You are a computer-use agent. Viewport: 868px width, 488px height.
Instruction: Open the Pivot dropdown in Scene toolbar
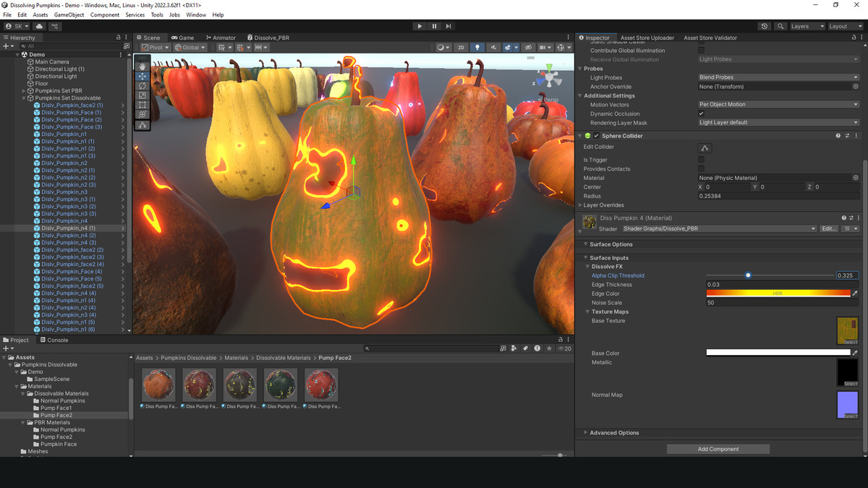click(156, 47)
